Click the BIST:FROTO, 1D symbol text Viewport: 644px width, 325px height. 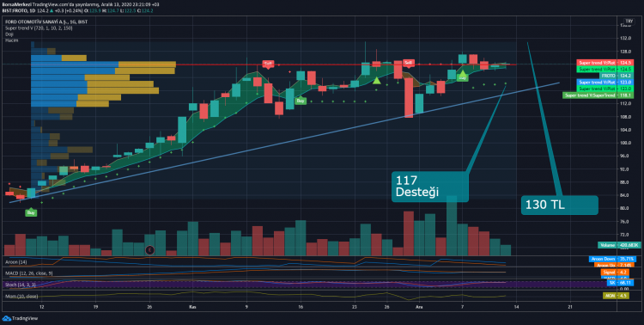[x=19, y=10]
